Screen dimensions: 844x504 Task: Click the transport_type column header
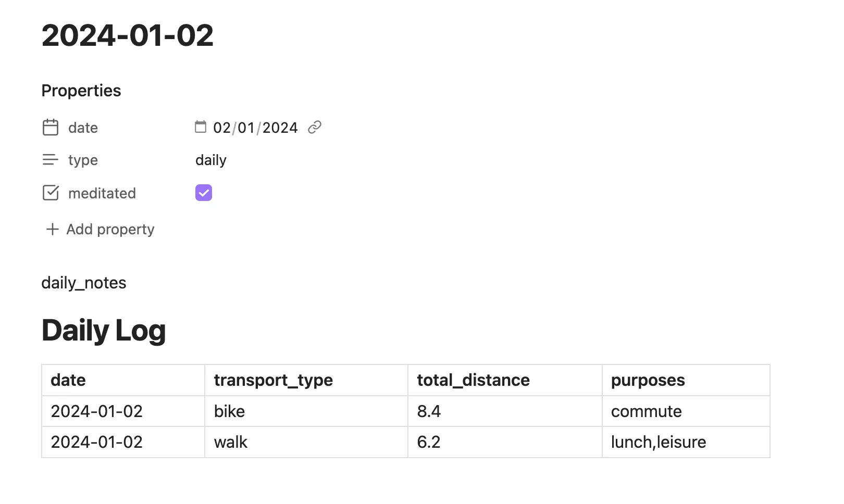pyautogui.click(x=274, y=380)
